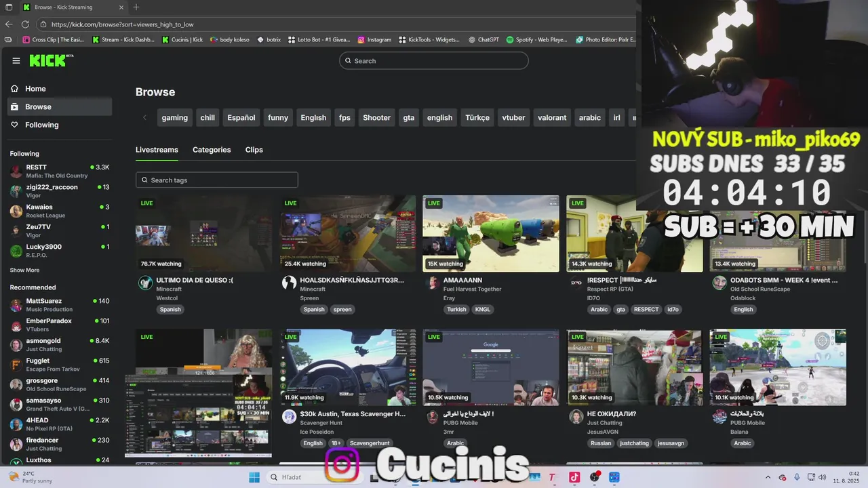Open RESTT channel in Following list
Screen dimensions: 868x488
tap(60, 171)
